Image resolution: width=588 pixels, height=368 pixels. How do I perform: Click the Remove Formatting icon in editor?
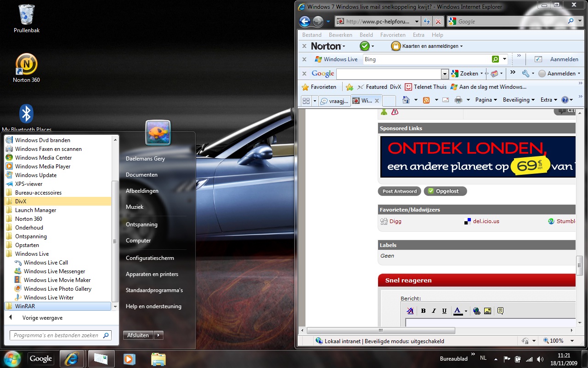[410, 311]
